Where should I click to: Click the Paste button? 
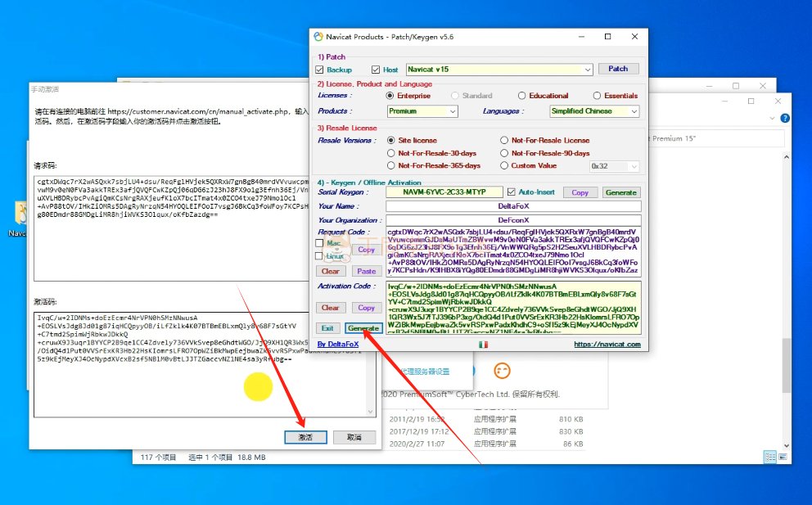click(366, 272)
